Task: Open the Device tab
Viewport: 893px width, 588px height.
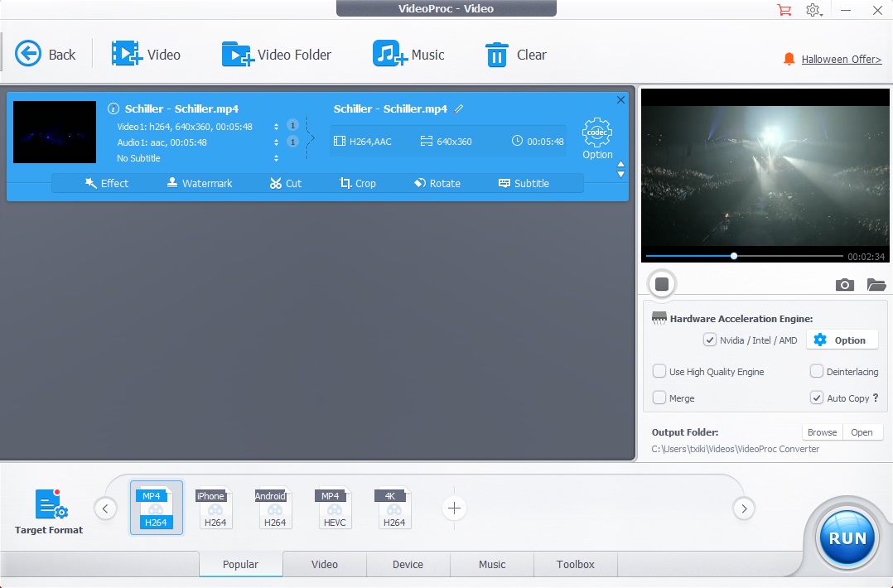Action: tap(408, 564)
